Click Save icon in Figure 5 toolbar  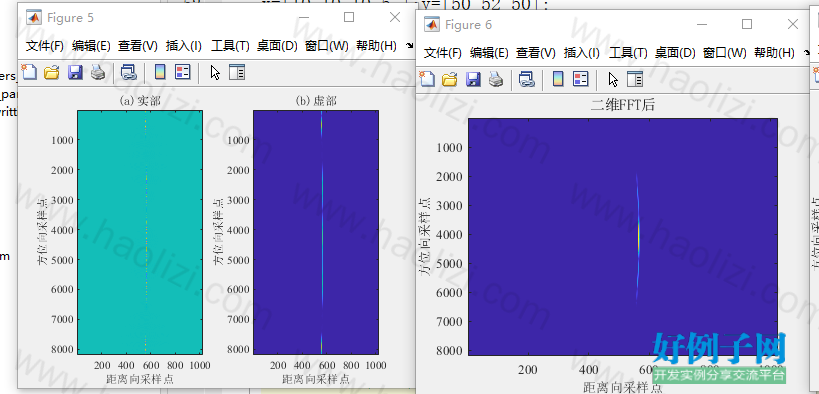(75, 72)
